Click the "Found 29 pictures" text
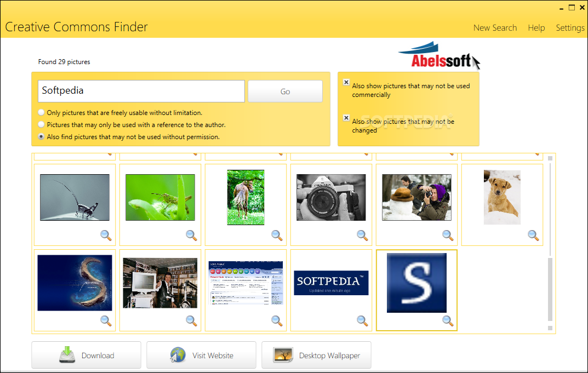The image size is (588, 373). [64, 62]
